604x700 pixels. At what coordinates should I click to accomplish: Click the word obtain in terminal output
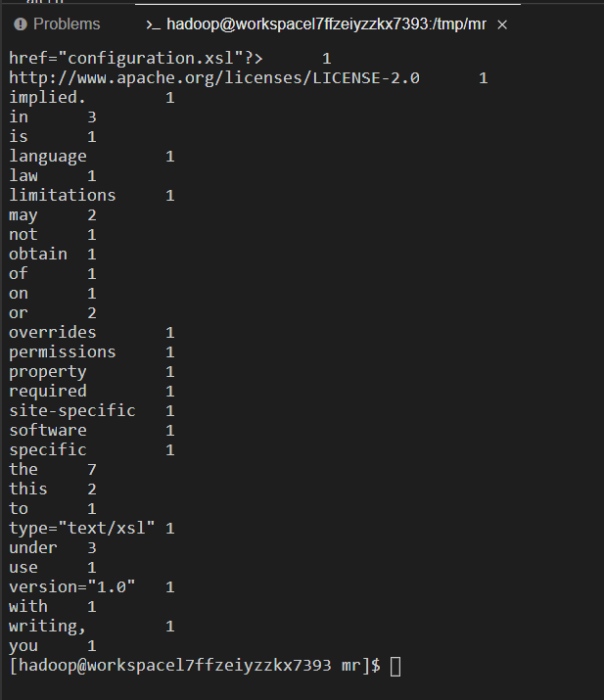pos(38,254)
